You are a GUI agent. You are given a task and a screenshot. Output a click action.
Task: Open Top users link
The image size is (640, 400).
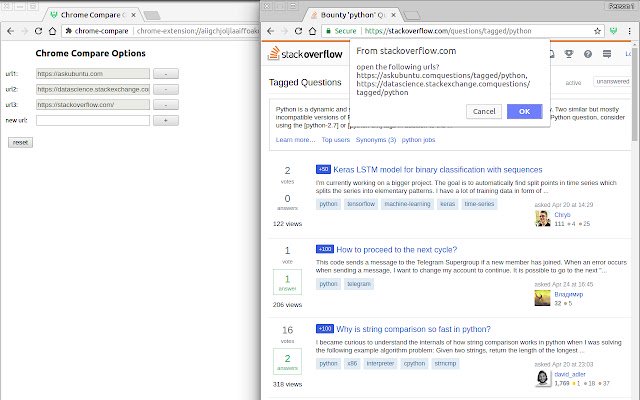pos(336,140)
